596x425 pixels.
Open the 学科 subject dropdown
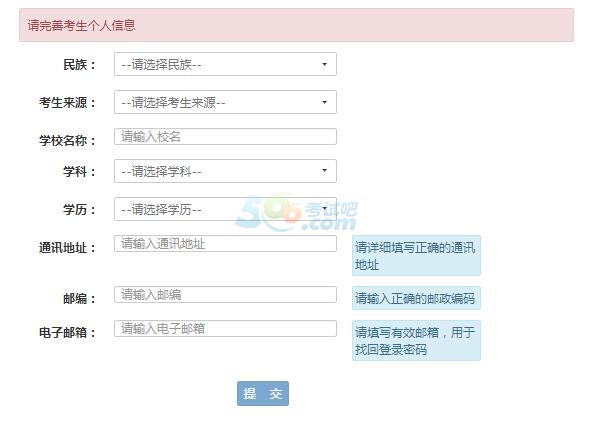[225, 171]
